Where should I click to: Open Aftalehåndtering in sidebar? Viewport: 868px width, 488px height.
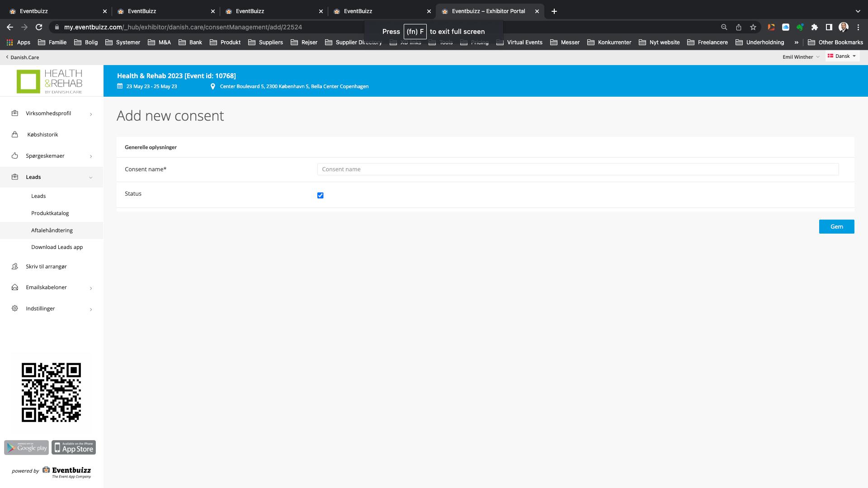[x=52, y=230]
